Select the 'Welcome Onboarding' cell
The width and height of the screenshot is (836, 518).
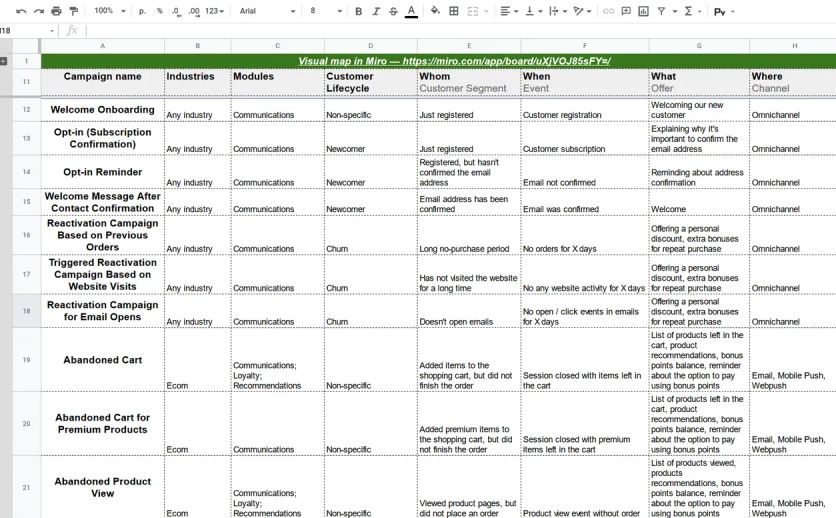[102, 110]
